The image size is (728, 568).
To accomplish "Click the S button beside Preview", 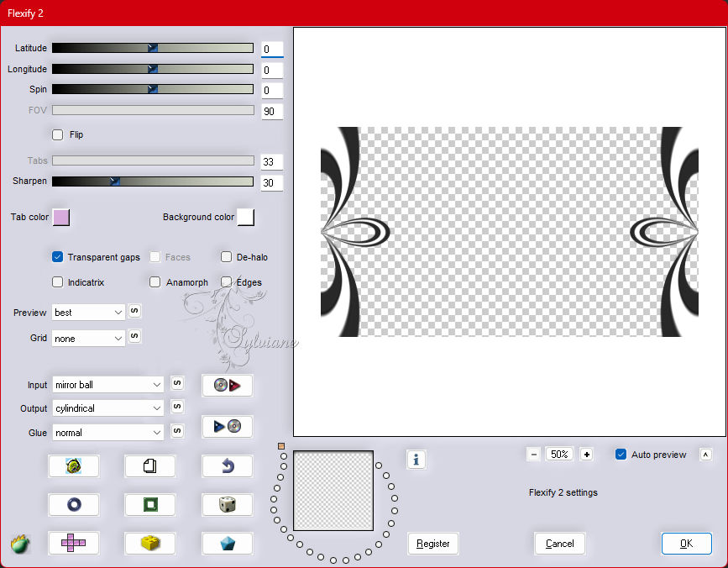I will 134,311.
